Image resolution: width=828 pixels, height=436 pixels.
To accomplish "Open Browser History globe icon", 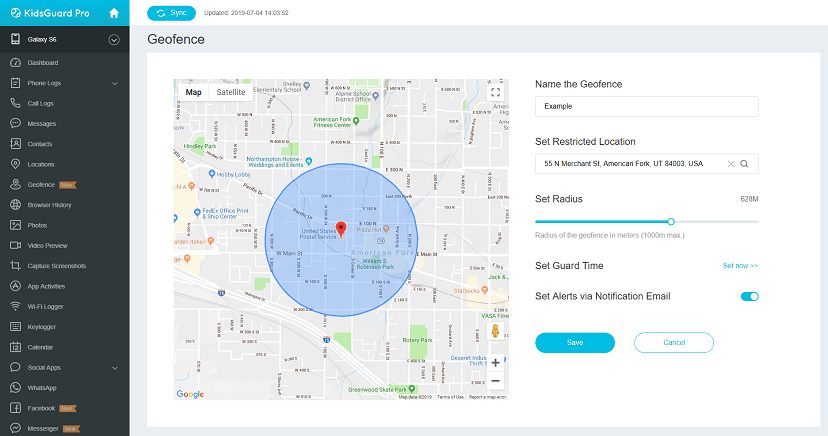I will click(15, 205).
